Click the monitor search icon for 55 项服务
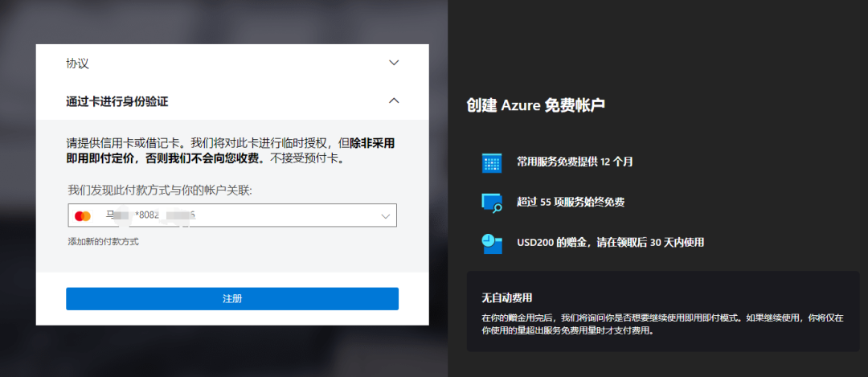 click(x=492, y=203)
